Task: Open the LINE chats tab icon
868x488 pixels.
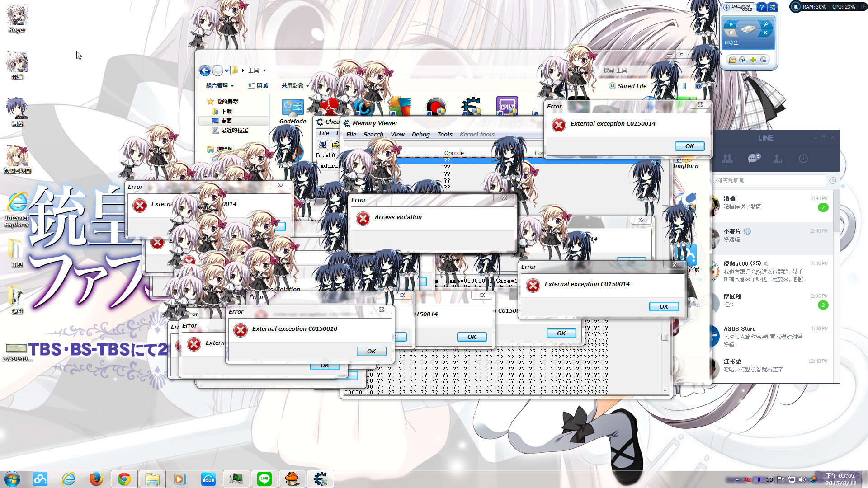Action: click(753, 158)
